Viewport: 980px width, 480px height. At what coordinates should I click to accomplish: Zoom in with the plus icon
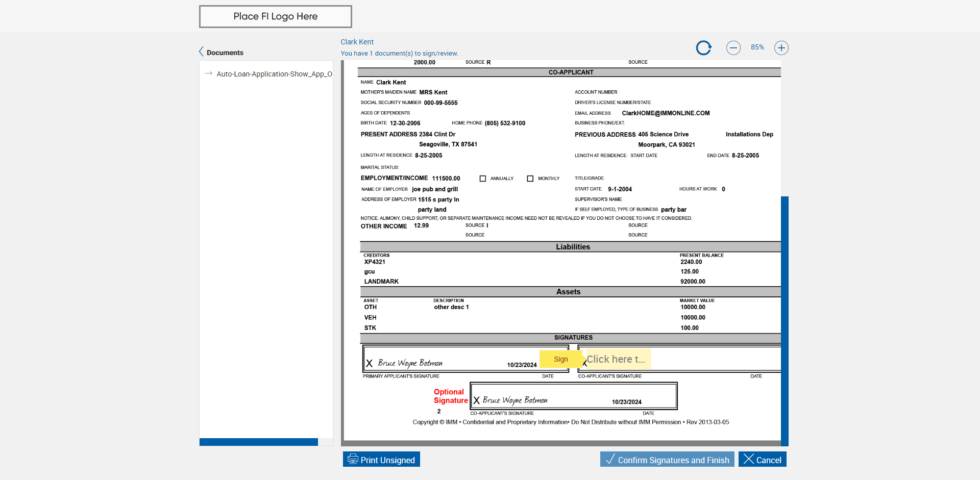click(781, 48)
